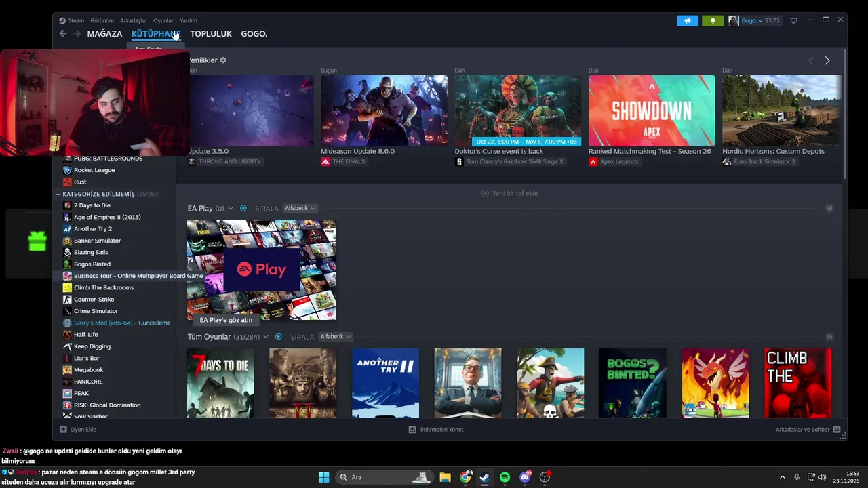The image size is (868, 488).
Task: Open the Yardım menu
Action: [189, 21]
